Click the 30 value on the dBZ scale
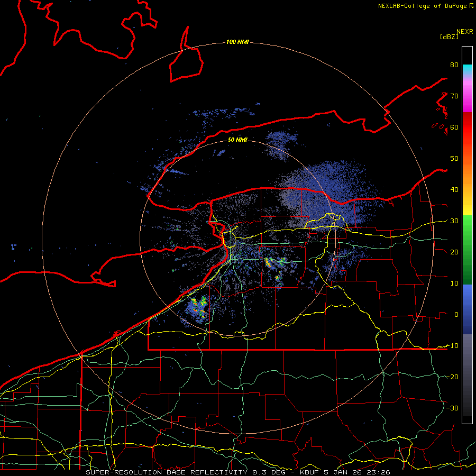Viewport: 476px width, 476px height. pos(454,221)
